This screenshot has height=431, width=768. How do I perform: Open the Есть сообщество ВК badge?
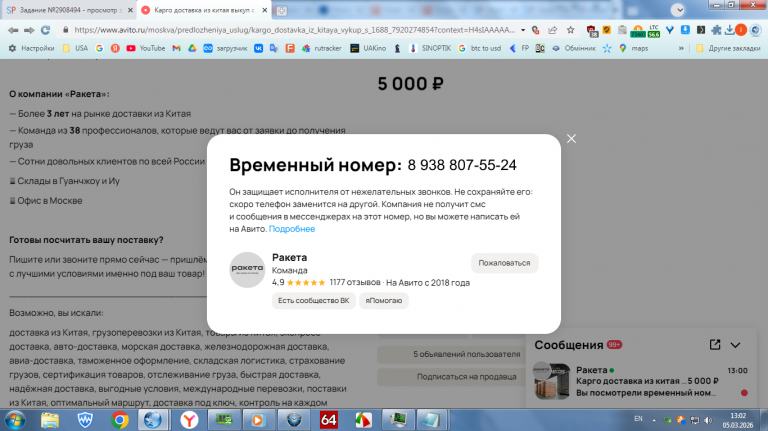[x=313, y=300]
